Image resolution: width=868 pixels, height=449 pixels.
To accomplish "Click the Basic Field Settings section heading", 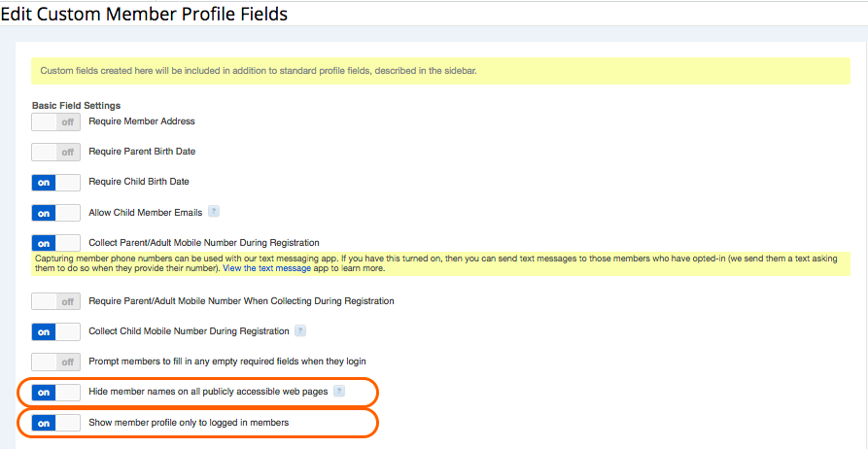I will [x=77, y=105].
